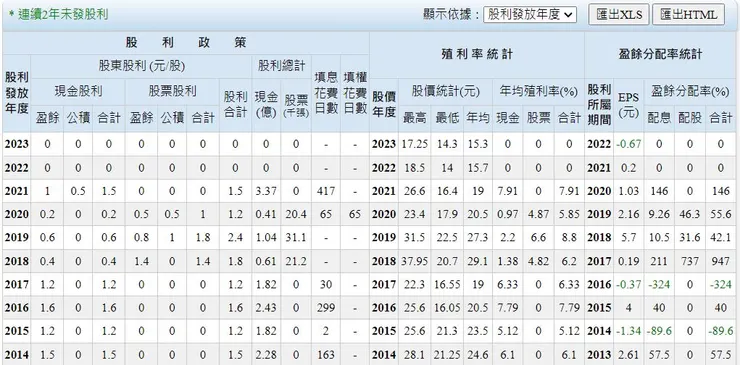Click the 盈餘分配率(%) header
Screen dimensions: 740x365
tap(690, 92)
